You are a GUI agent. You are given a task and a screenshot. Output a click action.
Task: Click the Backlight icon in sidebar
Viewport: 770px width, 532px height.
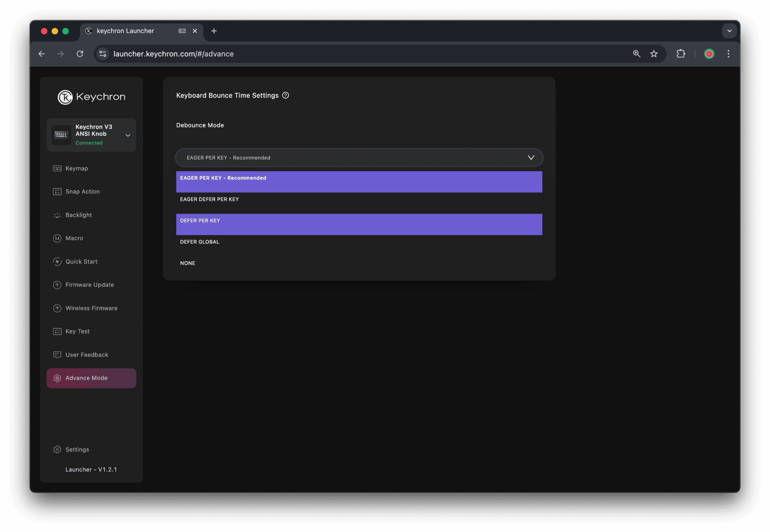point(57,215)
